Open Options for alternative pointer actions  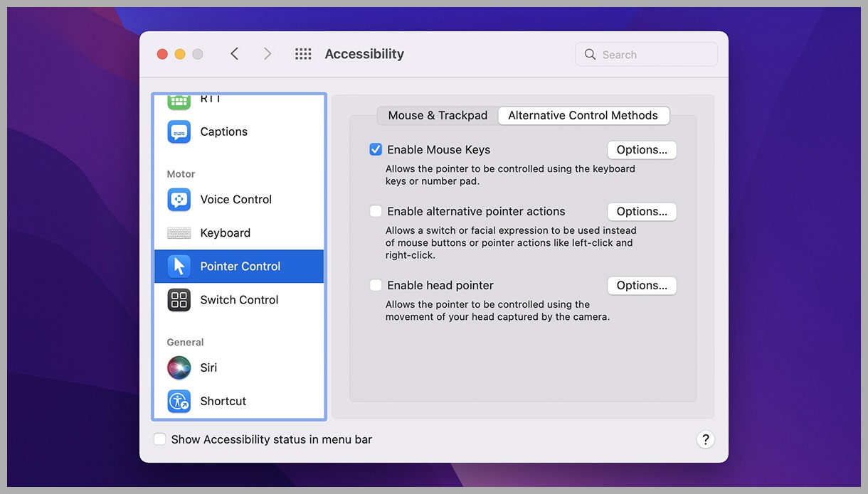(641, 211)
